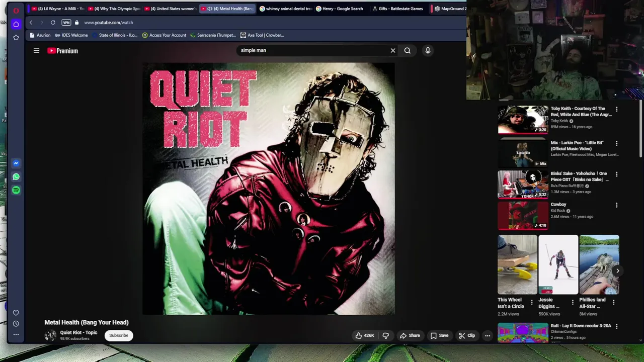Share the video
Viewport: 644px width, 362px height.
(x=410, y=335)
